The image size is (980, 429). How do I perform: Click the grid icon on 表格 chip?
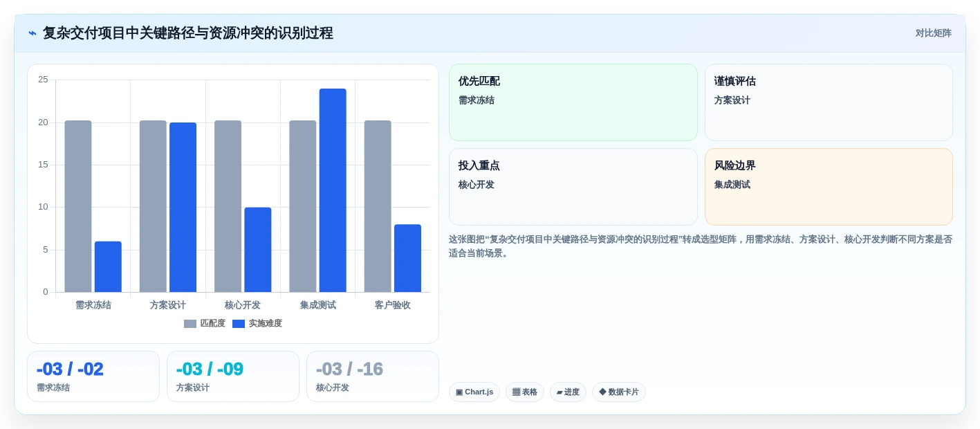click(516, 392)
